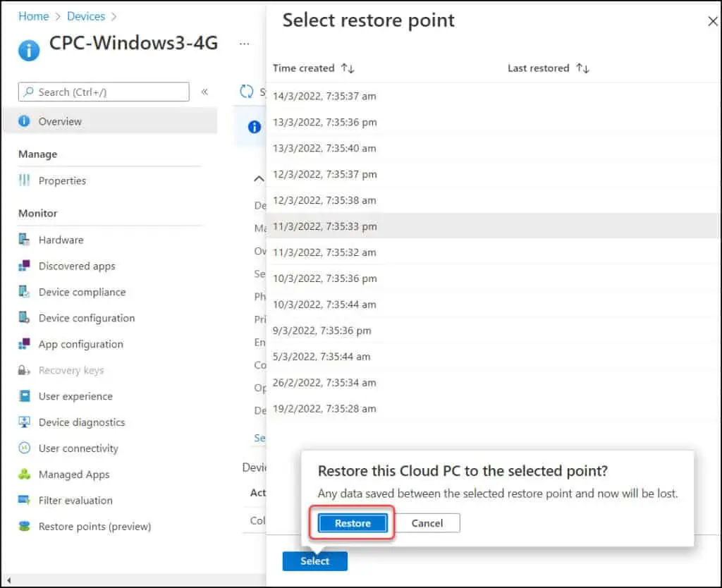Click the Restore confirmation button
The image size is (722, 588).
click(x=353, y=523)
